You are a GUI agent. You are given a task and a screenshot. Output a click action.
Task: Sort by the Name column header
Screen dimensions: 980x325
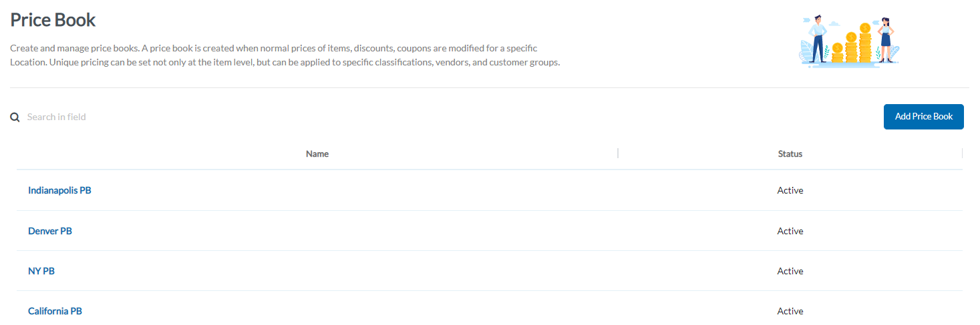[x=317, y=154]
